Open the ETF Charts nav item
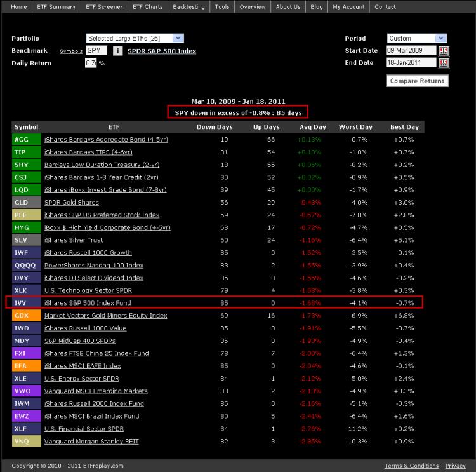This screenshot has width=476, height=472. click(147, 7)
